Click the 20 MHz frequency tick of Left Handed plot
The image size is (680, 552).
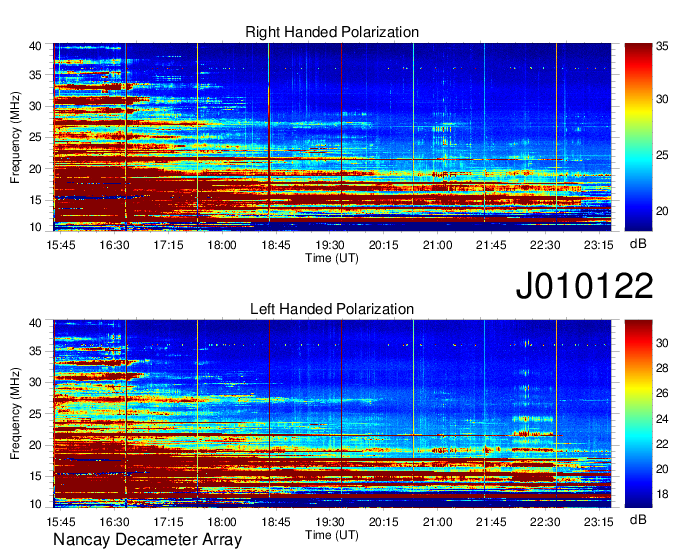pos(35,445)
